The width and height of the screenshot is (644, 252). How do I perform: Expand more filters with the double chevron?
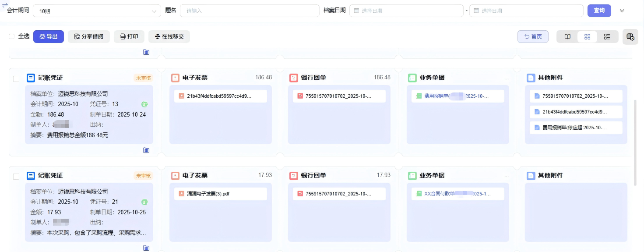[x=622, y=11]
